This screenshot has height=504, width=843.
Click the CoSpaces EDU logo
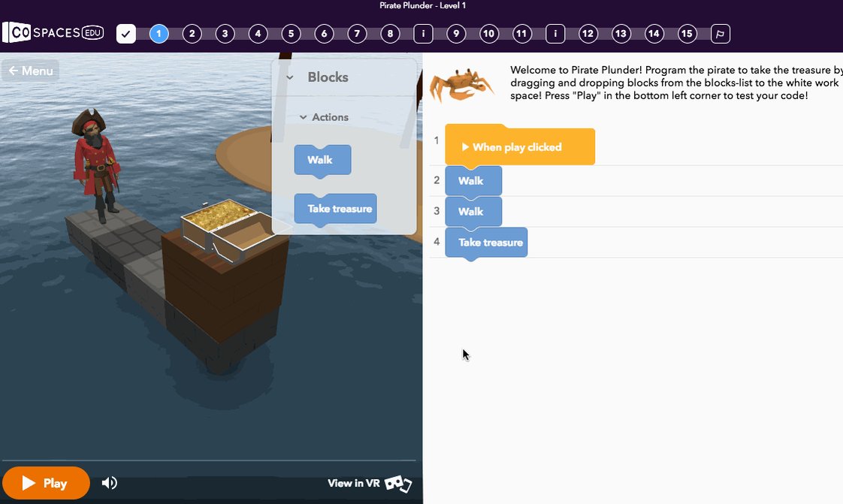[x=53, y=33]
